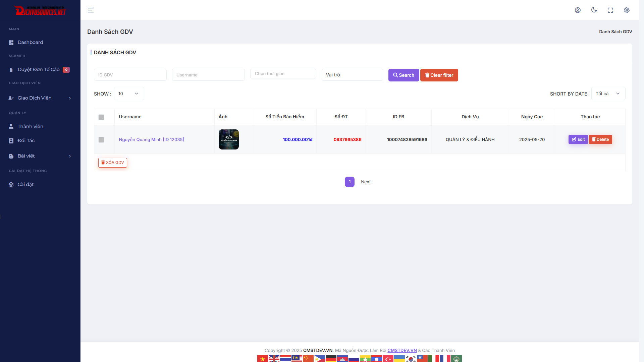Open Dashboard in the sidebar
The image size is (644, 362).
tap(30, 42)
